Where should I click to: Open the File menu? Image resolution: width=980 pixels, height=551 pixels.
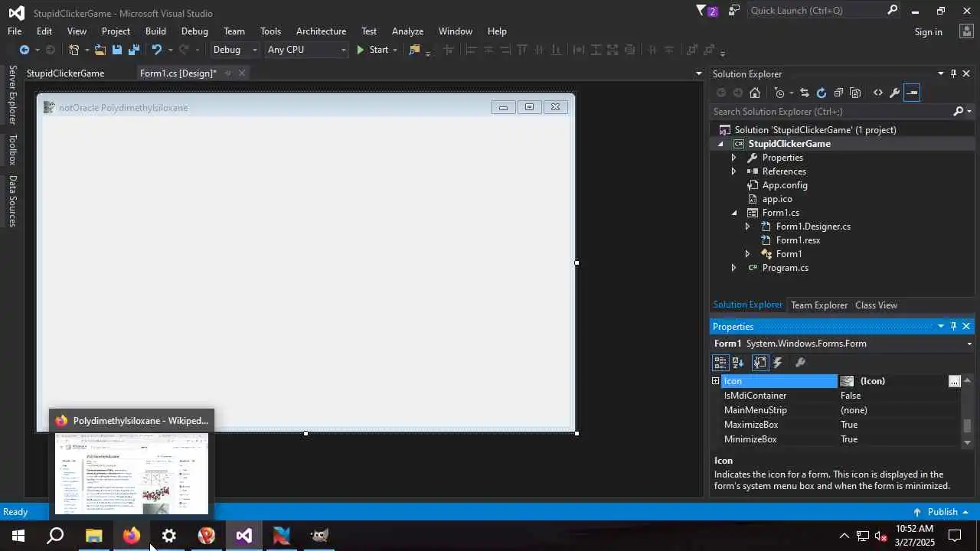point(15,31)
